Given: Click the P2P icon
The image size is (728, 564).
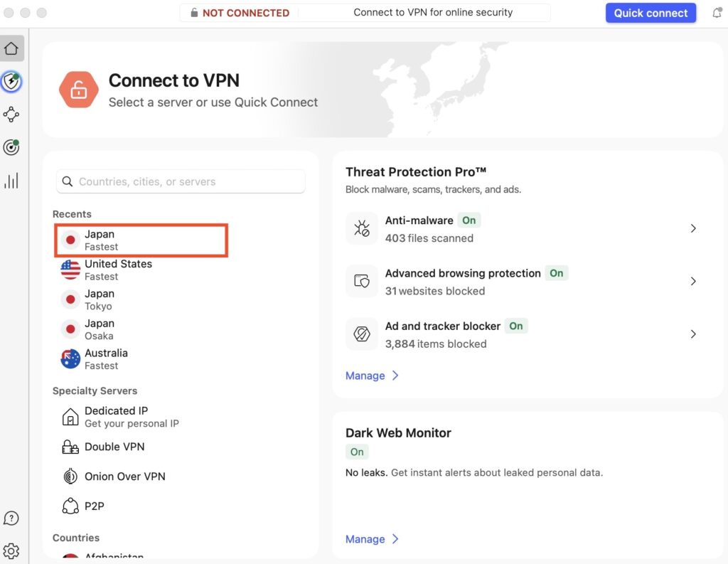Looking at the screenshot, I should pyautogui.click(x=70, y=506).
